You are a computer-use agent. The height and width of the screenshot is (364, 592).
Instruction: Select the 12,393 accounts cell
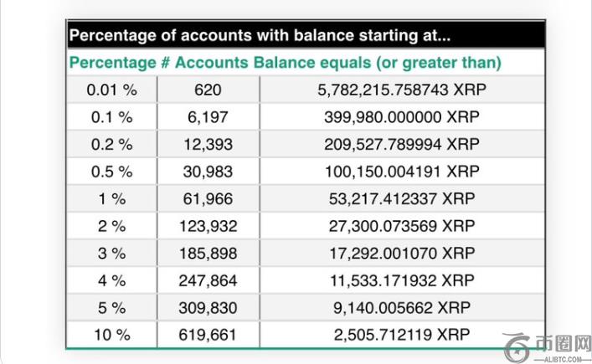coord(208,144)
